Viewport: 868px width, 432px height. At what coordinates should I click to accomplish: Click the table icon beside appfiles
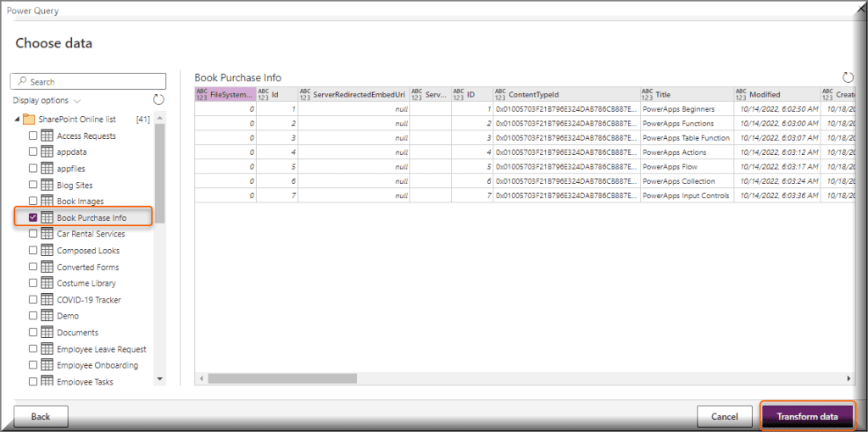47,169
